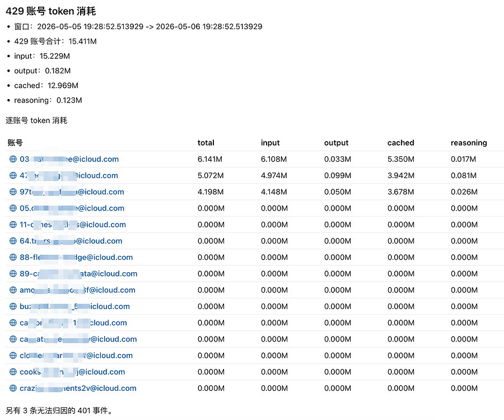Screen dimensions: 504x420
Task: Click the 账号 column header
Action: point(15,143)
